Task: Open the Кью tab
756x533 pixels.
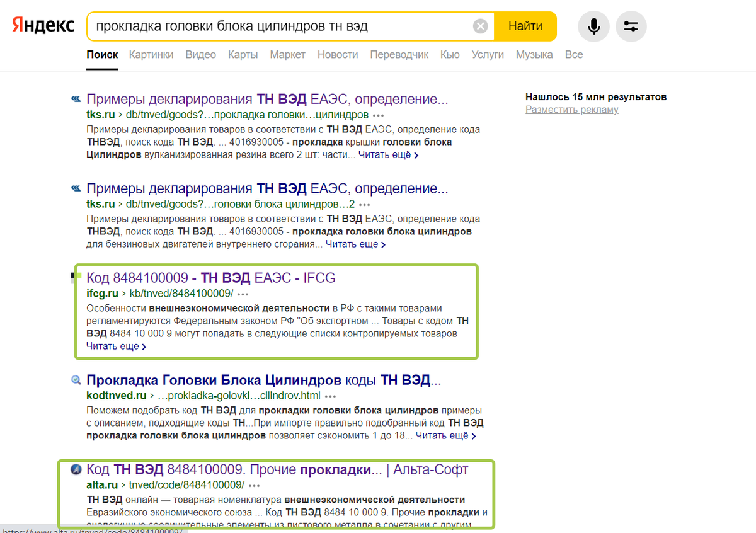Action: coord(450,55)
